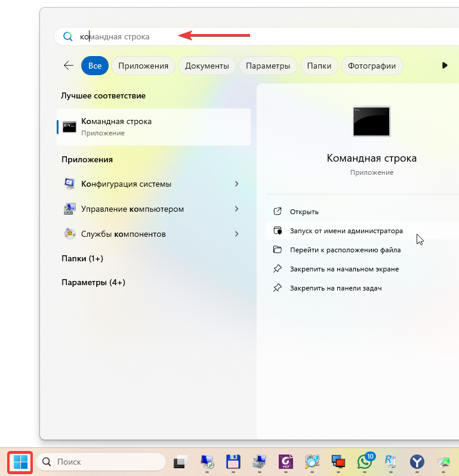The height and width of the screenshot is (476, 459).
Task: Click the pin icon for start screen pinning
Action: click(278, 268)
